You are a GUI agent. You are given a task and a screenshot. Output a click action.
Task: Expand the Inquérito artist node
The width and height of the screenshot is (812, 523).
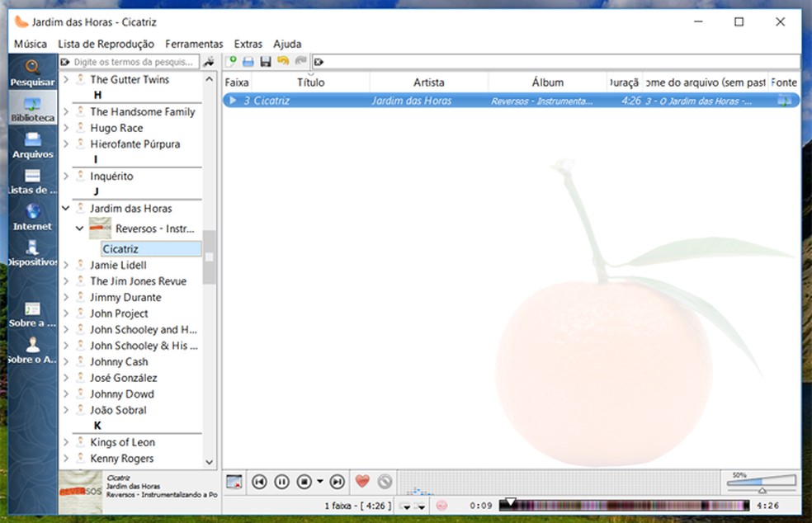66,176
